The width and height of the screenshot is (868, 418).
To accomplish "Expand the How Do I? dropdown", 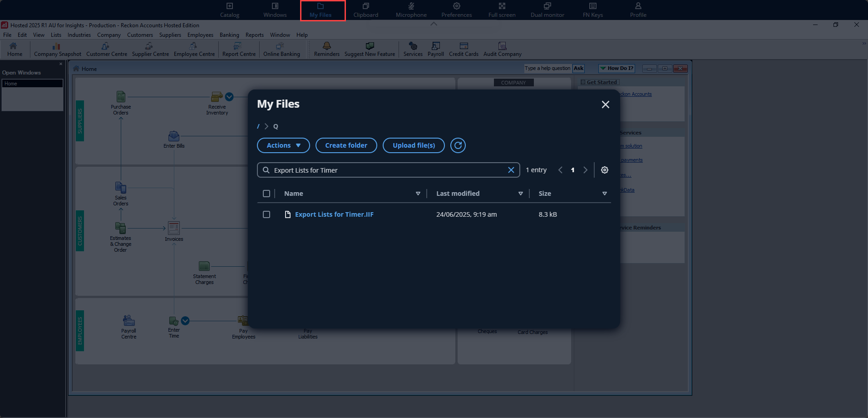I will pyautogui.click(x=616, y=68).
